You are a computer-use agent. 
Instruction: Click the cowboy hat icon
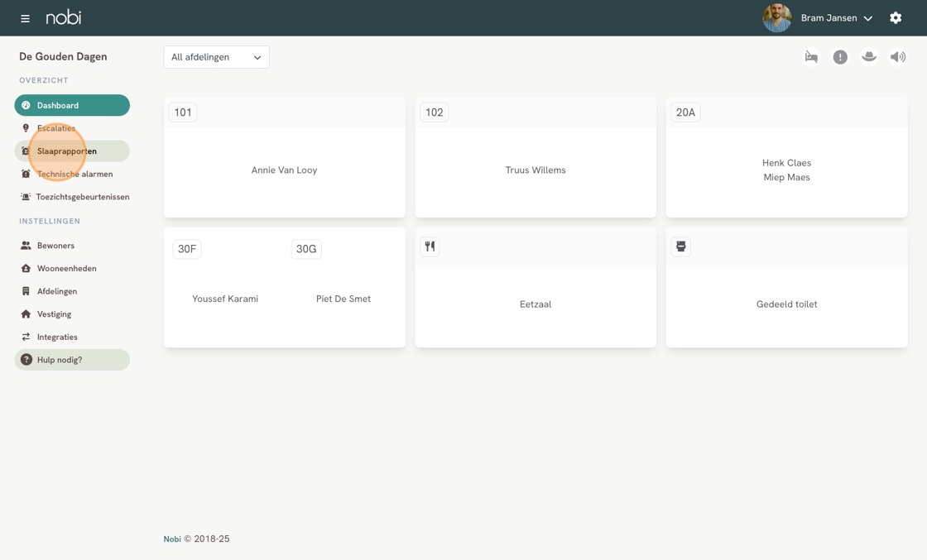pyautogui.click(x=869, y=57)
